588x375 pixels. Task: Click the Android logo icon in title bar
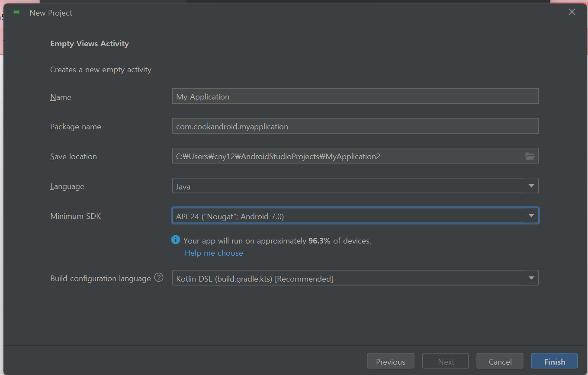pos(16,12)
